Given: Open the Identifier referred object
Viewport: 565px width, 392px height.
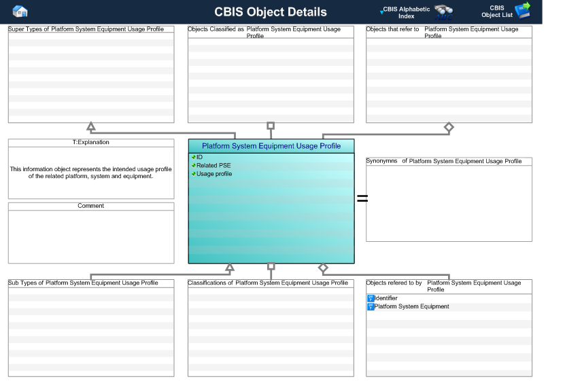Looking at the screenshot, I should click(386, 298).
